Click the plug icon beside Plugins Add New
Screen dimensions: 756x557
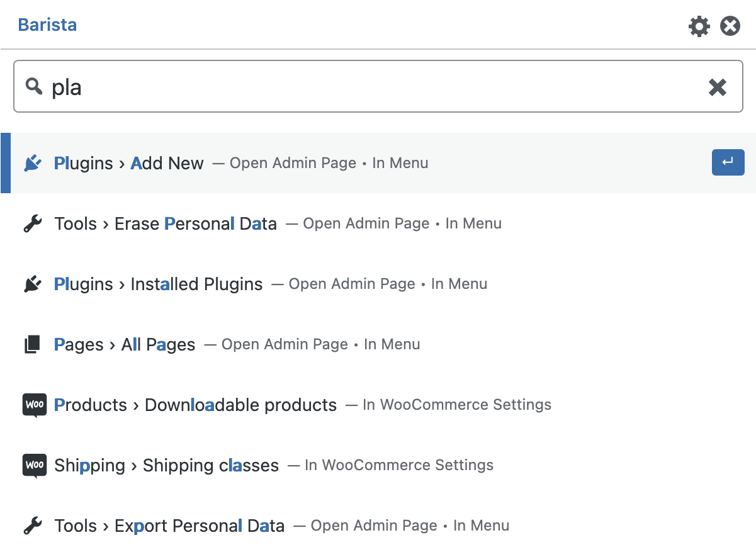click(33, 163)
